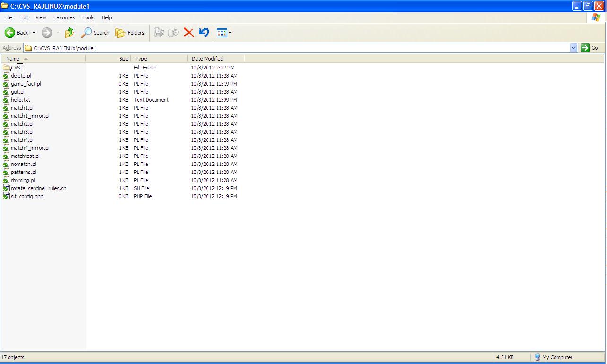Open the Search pane
Viewport: 607px width, 364px height.
[x=95, y=32]
